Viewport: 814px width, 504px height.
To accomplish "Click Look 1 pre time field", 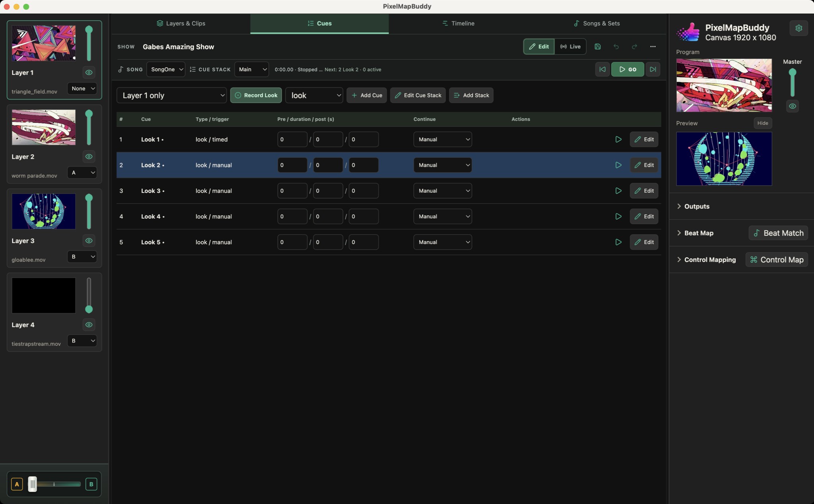I will click(292, 140).
